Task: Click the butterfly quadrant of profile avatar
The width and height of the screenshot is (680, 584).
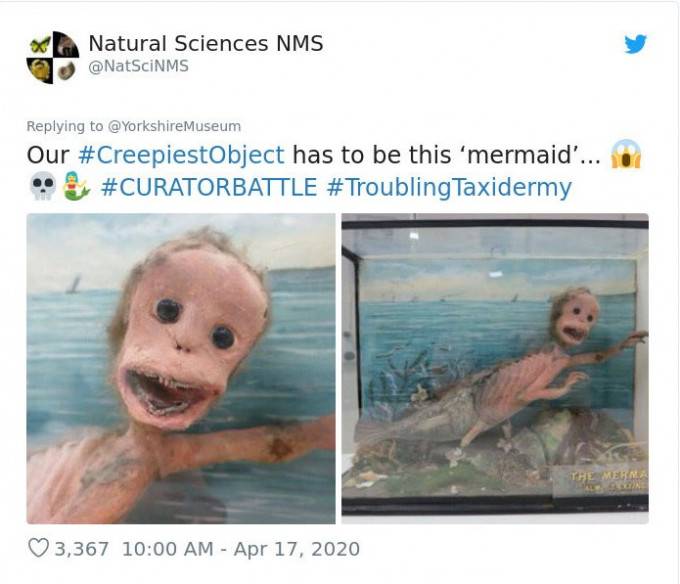Action: [39, 44]
